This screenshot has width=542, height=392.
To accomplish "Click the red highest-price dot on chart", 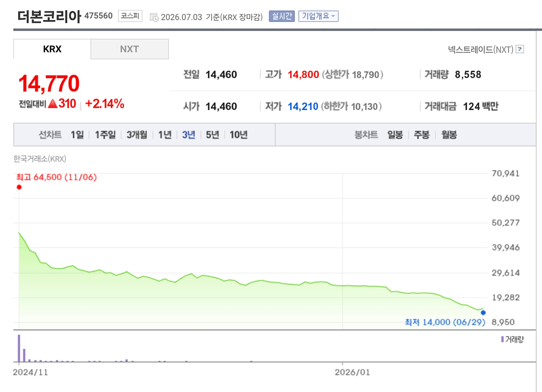I will pos(19,187).
